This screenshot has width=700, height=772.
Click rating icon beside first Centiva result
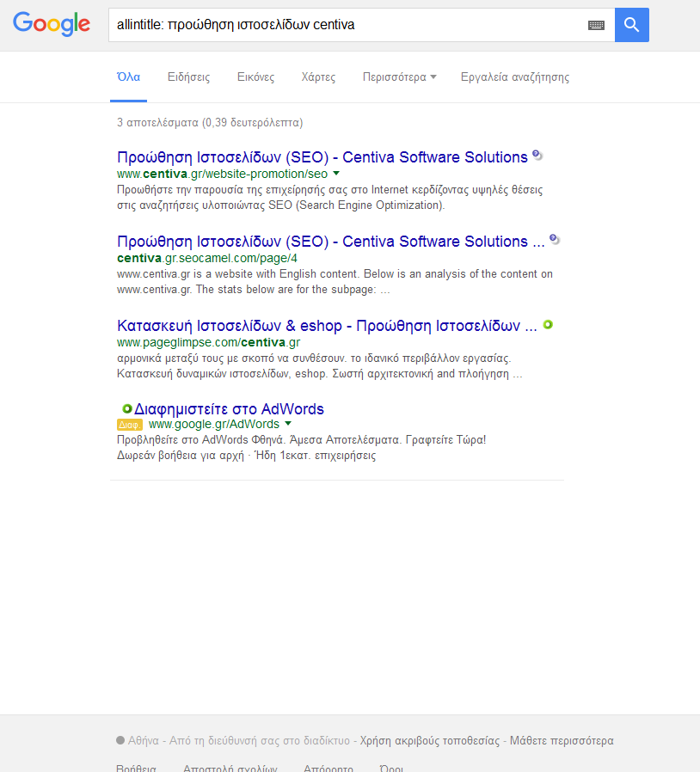pos(537,155)
